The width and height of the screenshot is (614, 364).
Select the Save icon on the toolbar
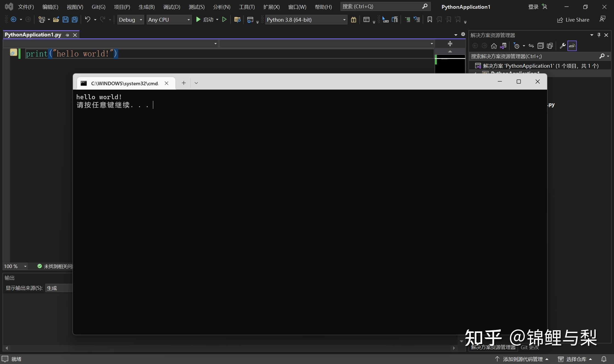click(x=65, y=19)
